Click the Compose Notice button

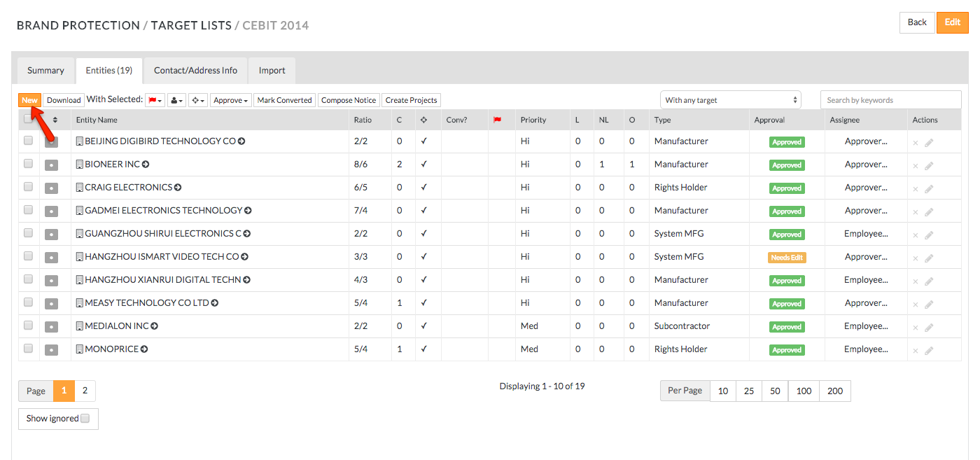pyautogui.click(x=349, y=100)
